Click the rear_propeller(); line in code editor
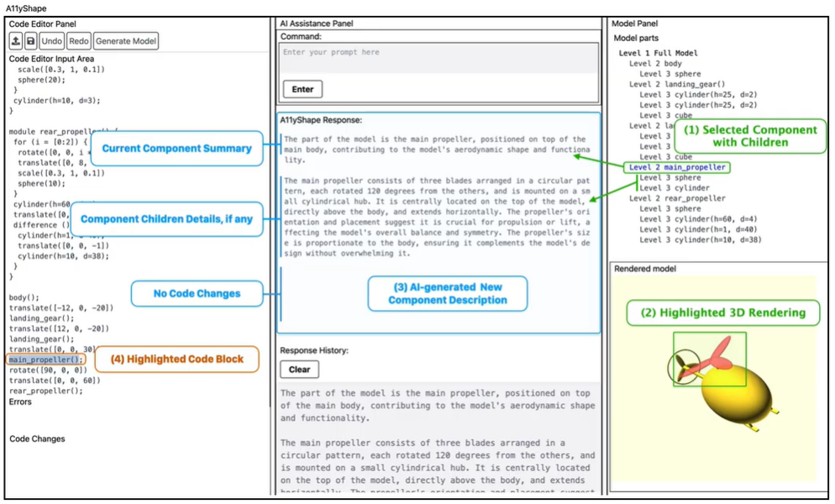 coord(46,391)
